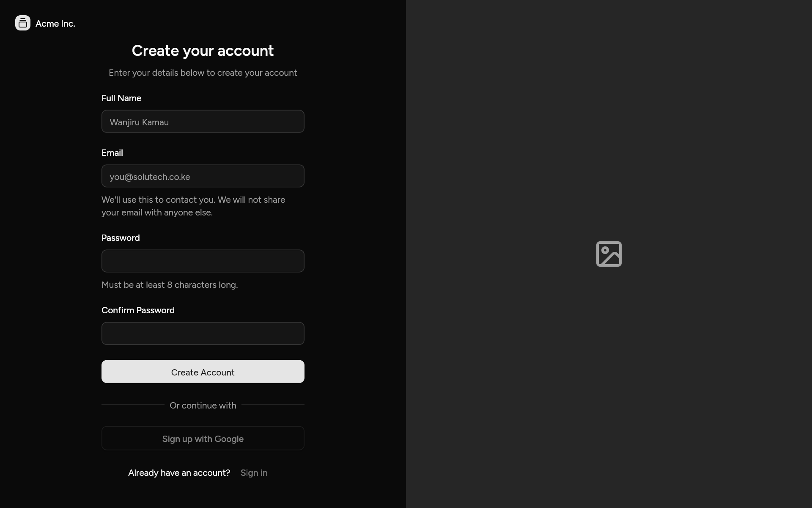Choose Sign up with Google
This screenshot has width=812, height=508.
[x=203, y=439]
